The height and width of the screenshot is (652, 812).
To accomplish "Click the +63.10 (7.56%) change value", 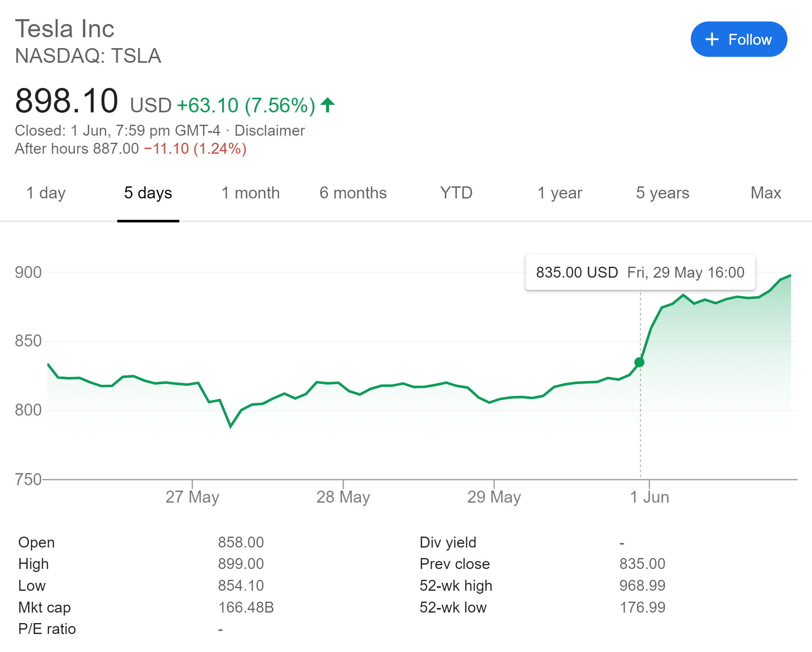I will (246, 105).
